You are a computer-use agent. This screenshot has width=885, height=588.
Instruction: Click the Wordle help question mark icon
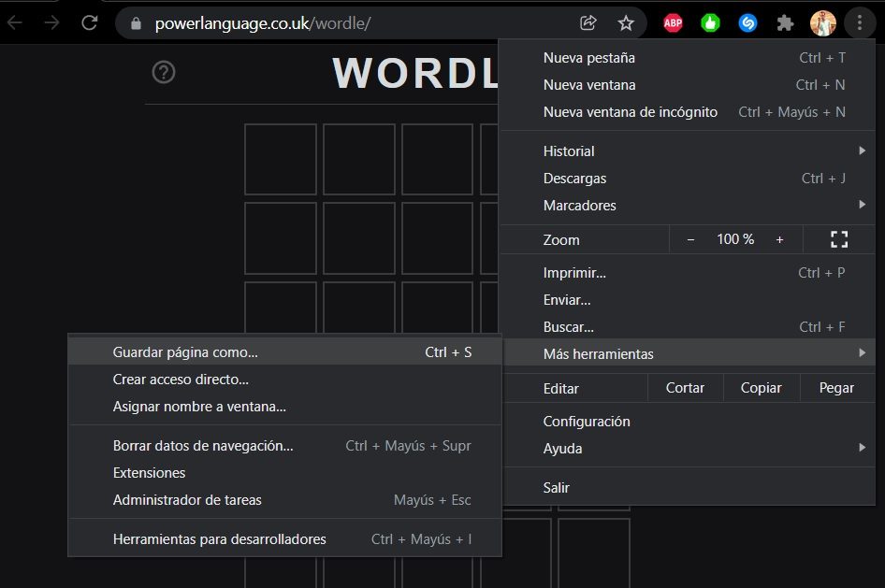[164, 72]
